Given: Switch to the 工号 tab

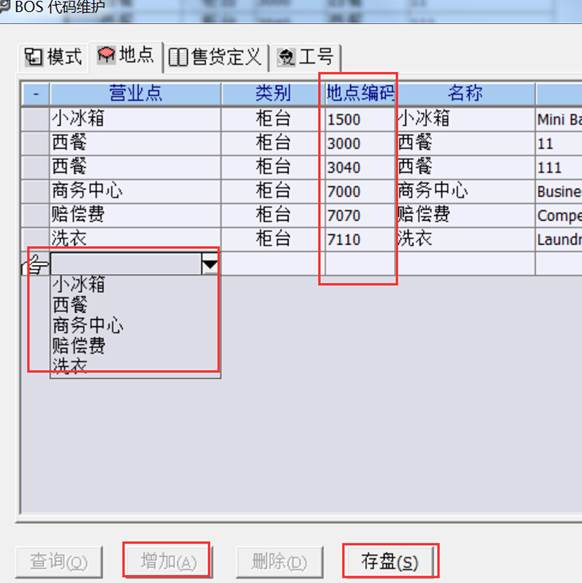Looking at the screenshot, I should coord(306,57).
